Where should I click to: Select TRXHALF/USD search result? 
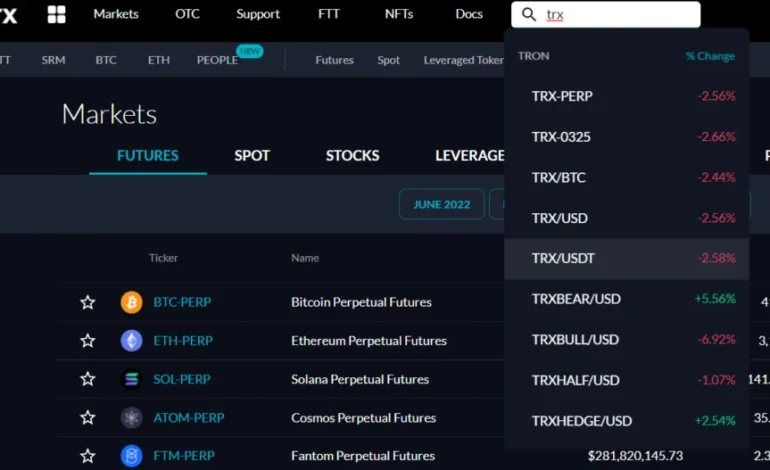coord(627,380)
